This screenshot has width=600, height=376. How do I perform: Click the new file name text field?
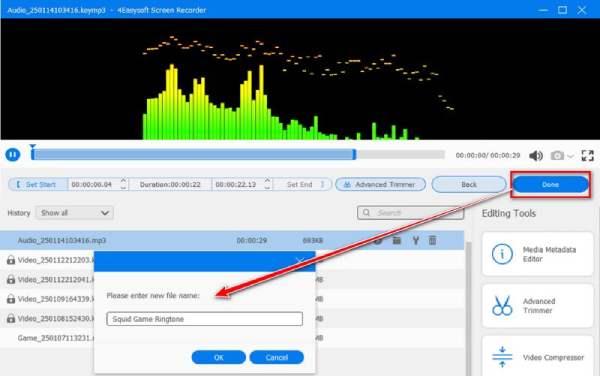[205, 319]
